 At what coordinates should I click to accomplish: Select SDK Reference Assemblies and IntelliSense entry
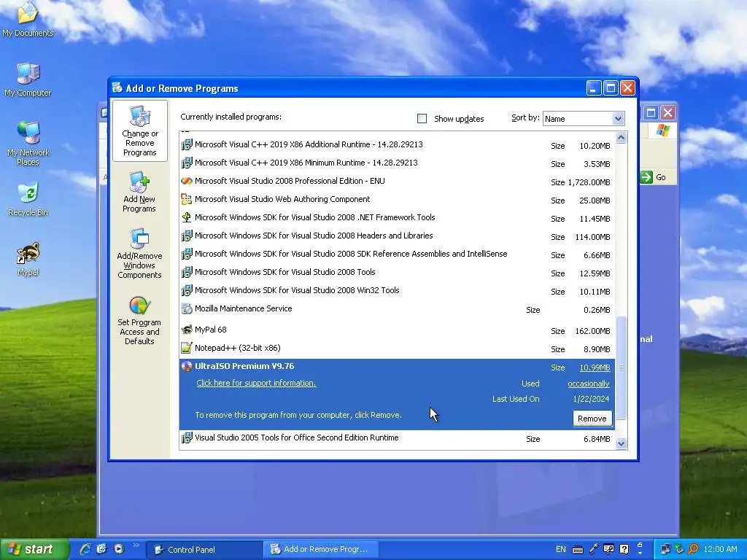tap(398, 254)
